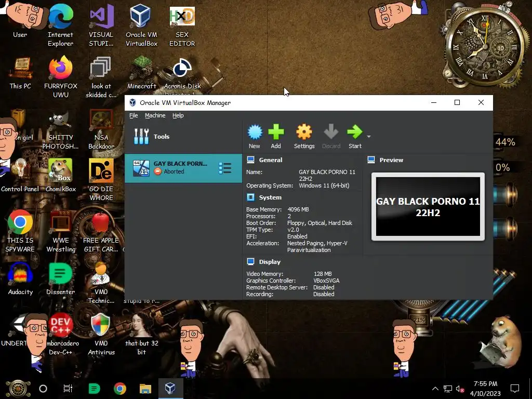Screen dimensions: 532x399
Task: Click the Display section header
Action: coord(270,262)
